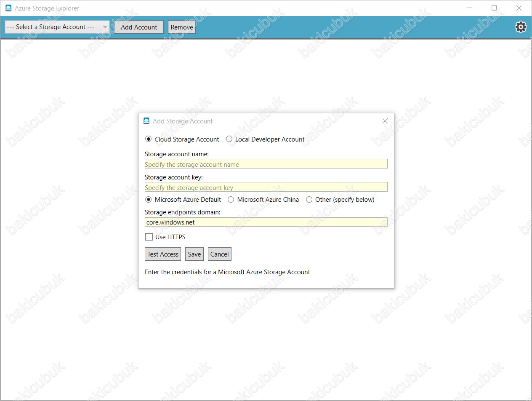Image resolution: width=532 pixels, height=401 pixels.
Task: Click the 'Enter the credentials' status message
Action: pyautogui.click(x=227, y=272)
